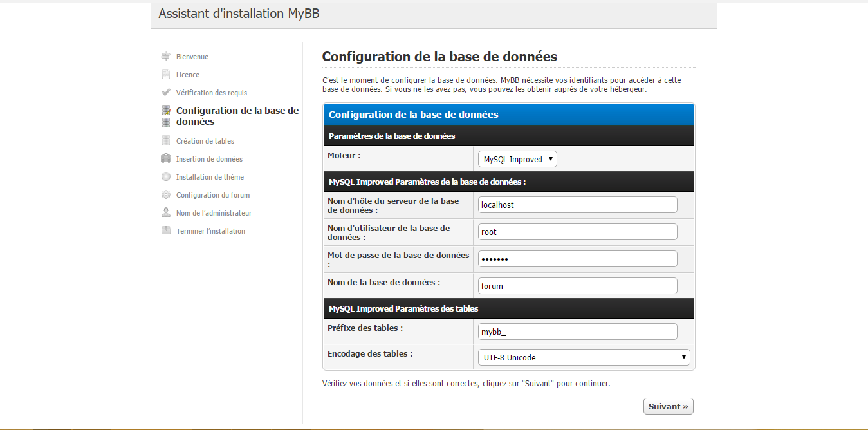Click the Moteur label
The image size is (868, 430).
344,155
